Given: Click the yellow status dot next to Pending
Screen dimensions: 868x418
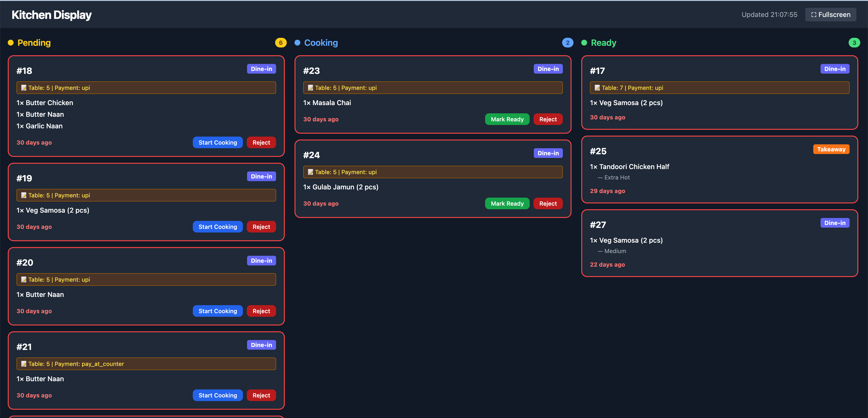Looking at the screenshot, I should pos(10,43).
